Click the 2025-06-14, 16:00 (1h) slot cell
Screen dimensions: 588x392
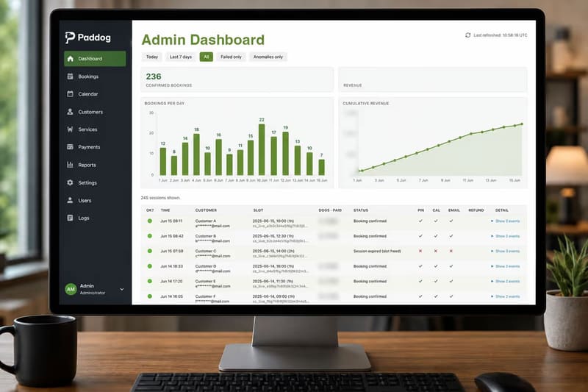click(x=273, y=266)
